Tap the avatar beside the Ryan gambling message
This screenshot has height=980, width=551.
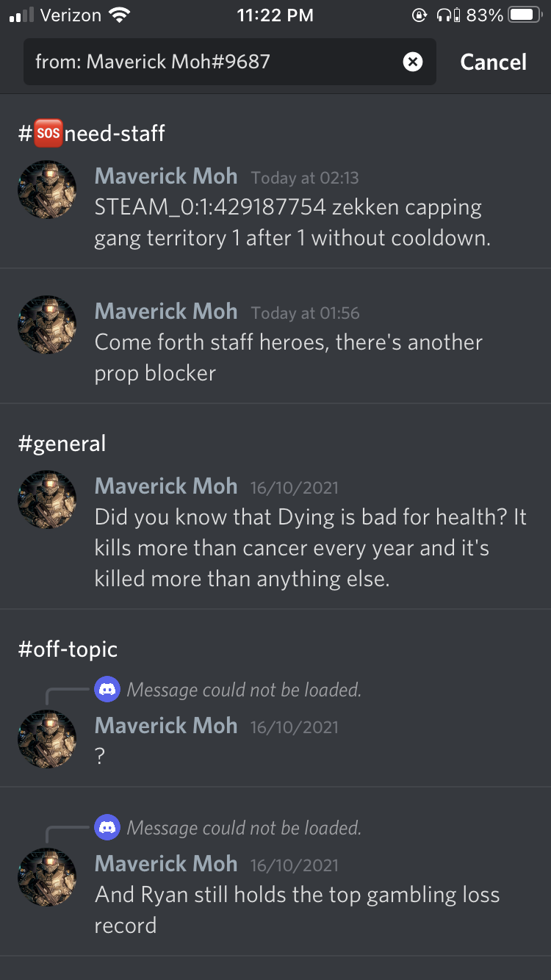coord(47,877)
